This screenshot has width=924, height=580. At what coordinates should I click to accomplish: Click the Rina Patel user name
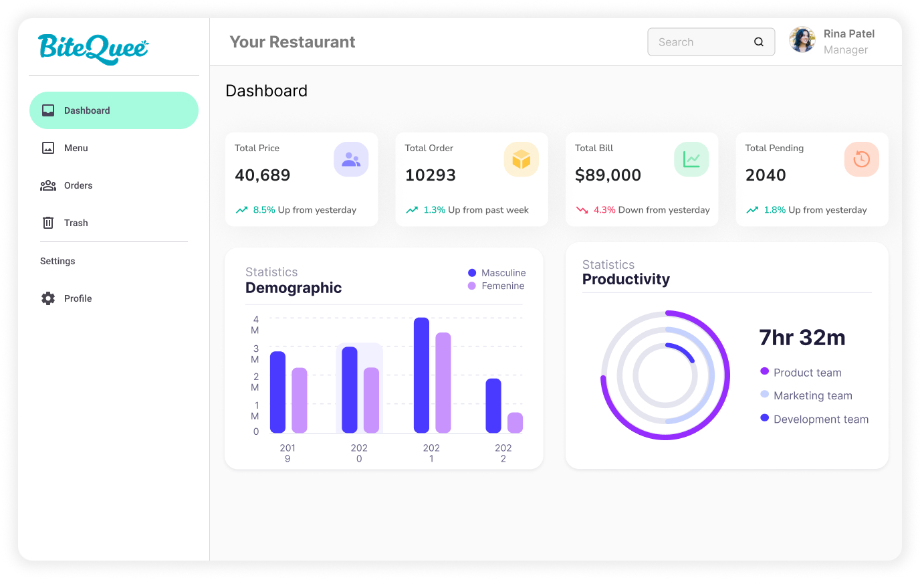(x=849, y=33)
